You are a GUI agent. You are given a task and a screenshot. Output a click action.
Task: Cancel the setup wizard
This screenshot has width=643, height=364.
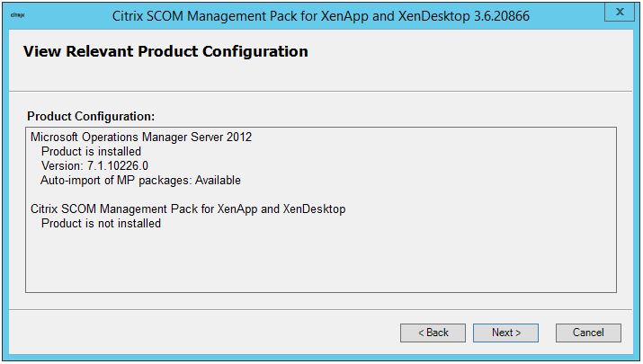587,333
